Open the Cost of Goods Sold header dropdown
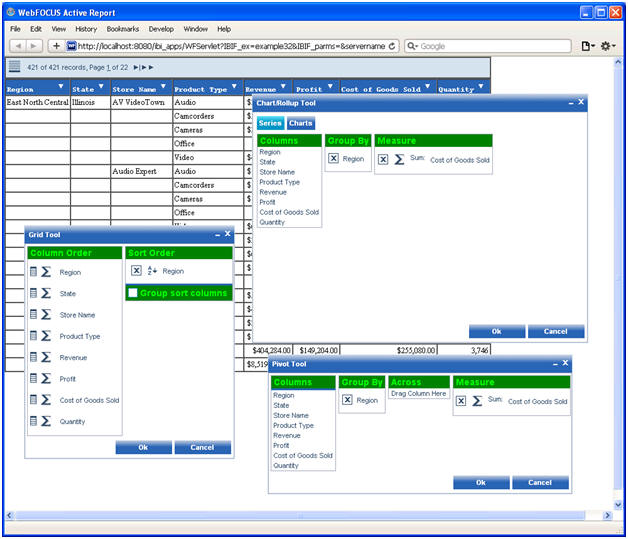The image size is (628, 539). [x=427, y=86]
